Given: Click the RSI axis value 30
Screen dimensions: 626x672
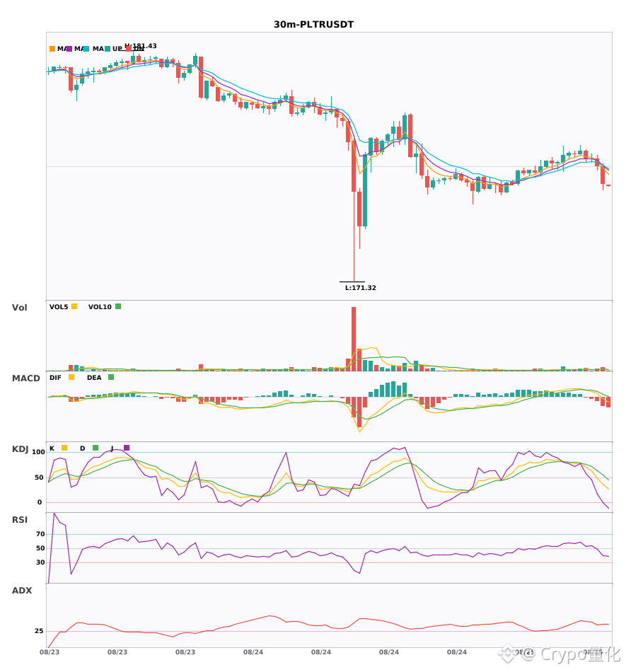Looking at the screenshot, I should [x=41, y=562].
